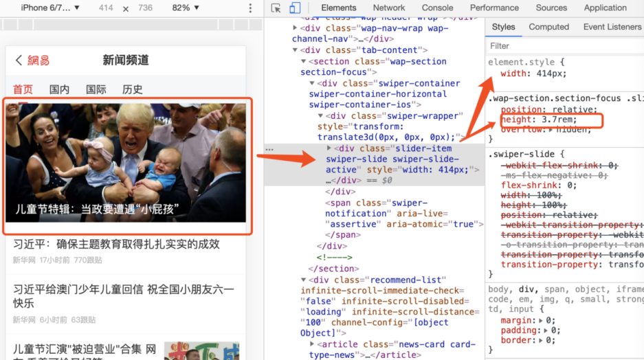Toggle the device toolbar icon
Screen dimensions: 644x360
pyautogui.click(x=295, y=8)
